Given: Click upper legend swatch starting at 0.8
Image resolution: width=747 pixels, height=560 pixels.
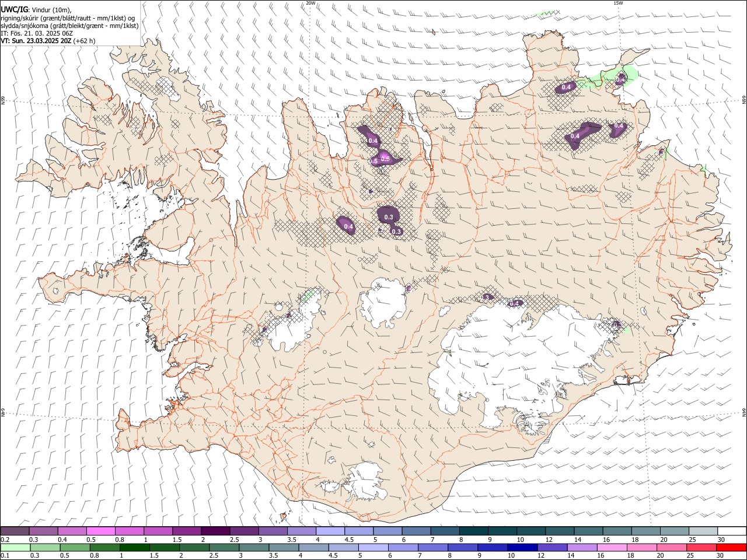Looking at the screenshot, I should pos(130,531).
